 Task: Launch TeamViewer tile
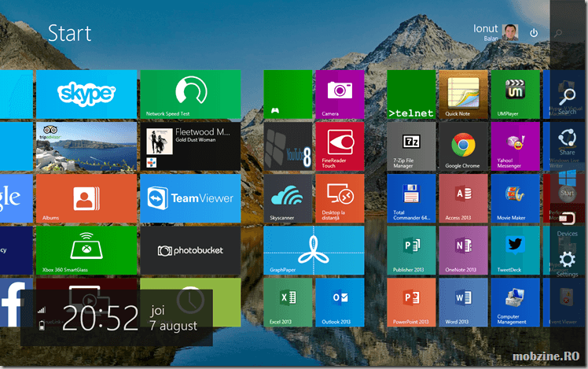(x=189, y=198)
